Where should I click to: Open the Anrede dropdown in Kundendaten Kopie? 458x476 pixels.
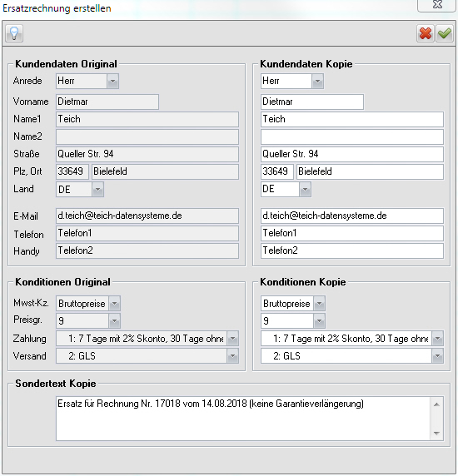click(317, 81)
